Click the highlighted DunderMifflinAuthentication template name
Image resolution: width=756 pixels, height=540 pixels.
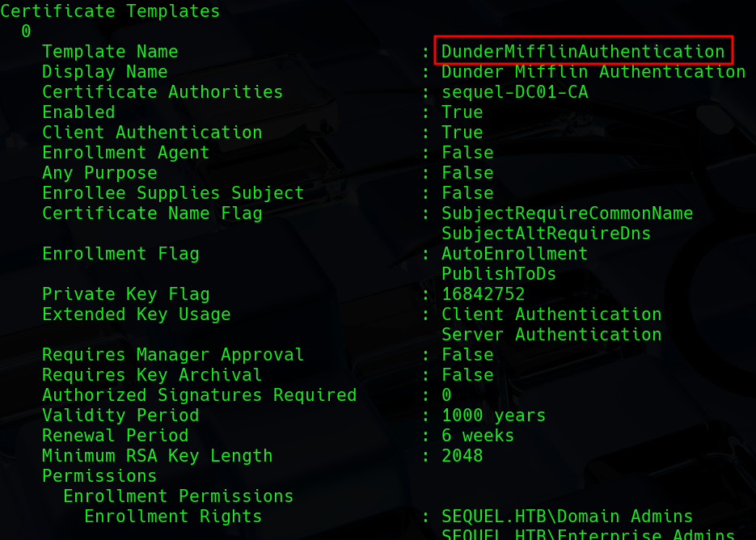click(583, 51)
